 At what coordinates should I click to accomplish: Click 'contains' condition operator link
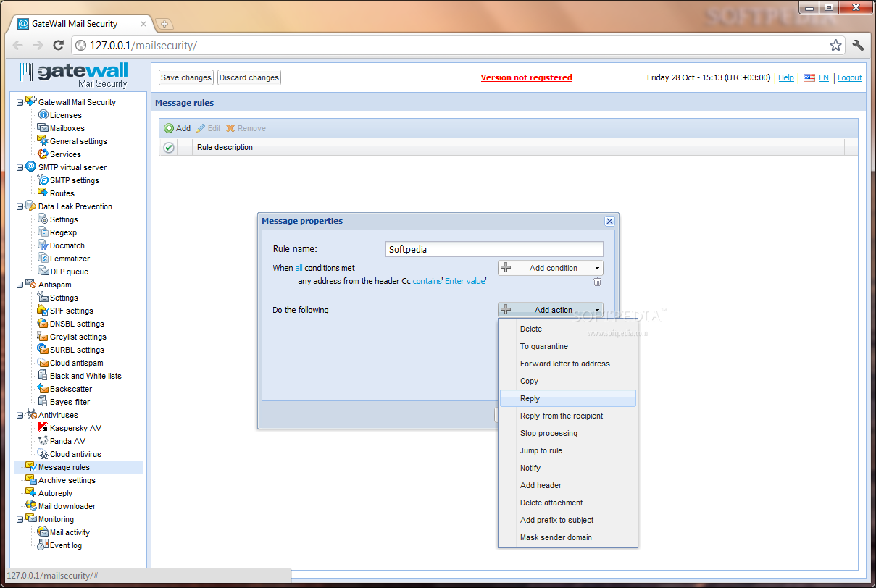click(x=427, y=281)
